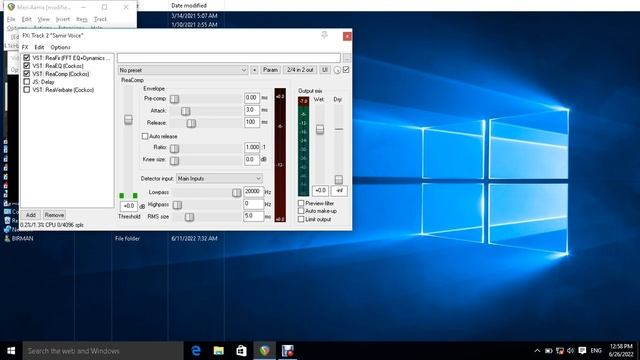Turn on Auto make-up checkbox
The width and height of the screenshot is (640, 360).
tap(301, 211)
